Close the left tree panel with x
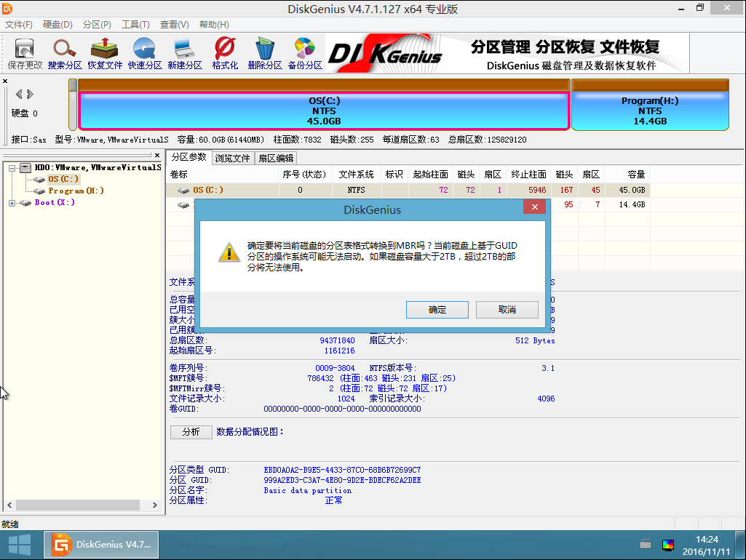 [157, 155]
